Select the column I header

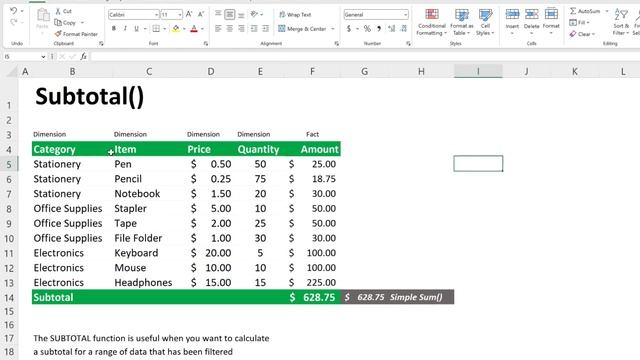point(478,71)
